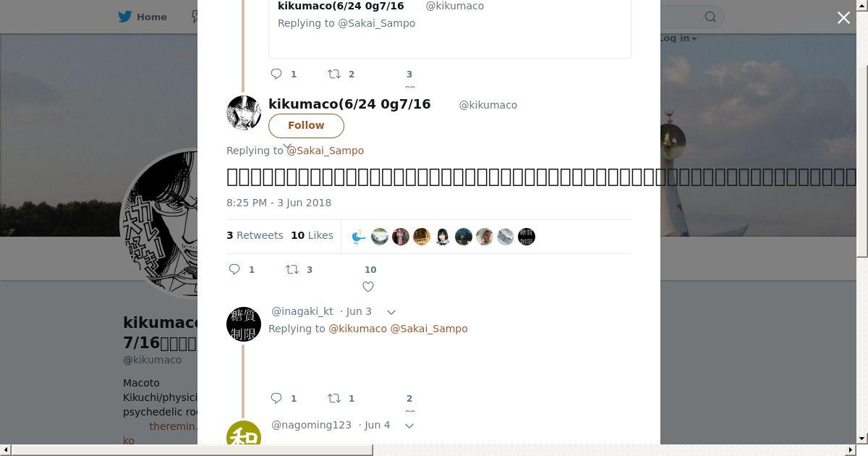Open the @Sakai_Sampo mention link
This screenshot has height=456, width=868.
[x=325, y=151]
